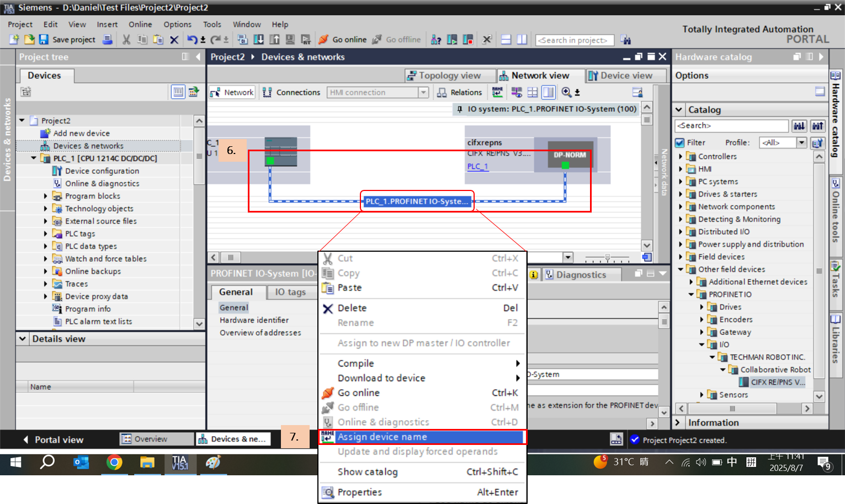Click the Compile toolbar icon
The width and height of the screenshot is (845, 504).
[242, 40]
